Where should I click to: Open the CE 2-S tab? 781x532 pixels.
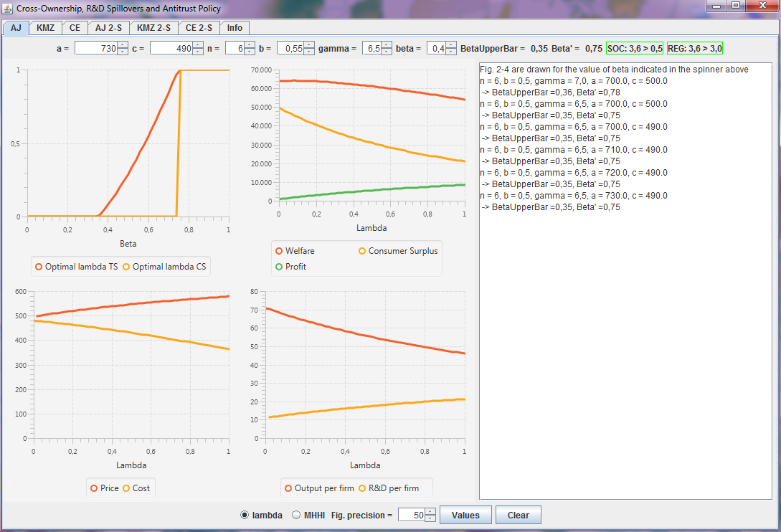pyautogui.click(x=199, y=28)
